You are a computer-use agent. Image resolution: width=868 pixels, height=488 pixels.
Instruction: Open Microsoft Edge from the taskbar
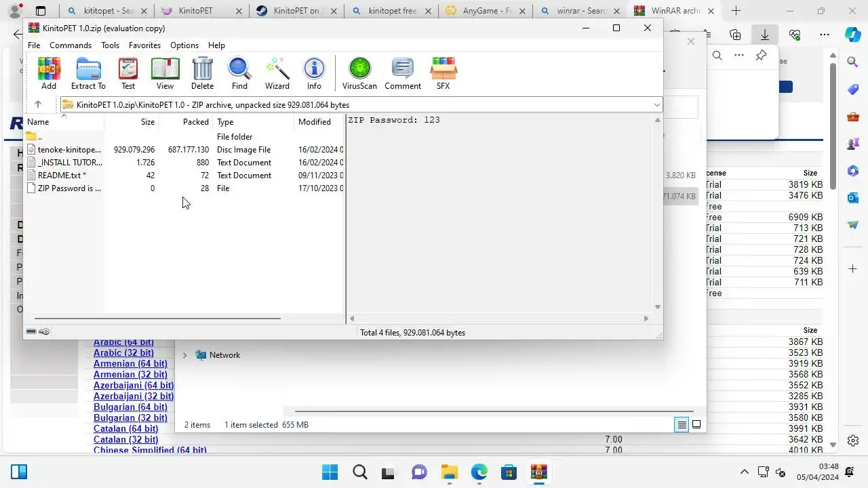[479, 472]
